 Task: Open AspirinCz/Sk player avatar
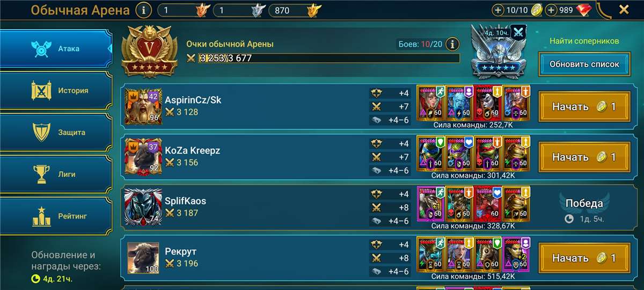pyautogui.click(x=143, y=106)
